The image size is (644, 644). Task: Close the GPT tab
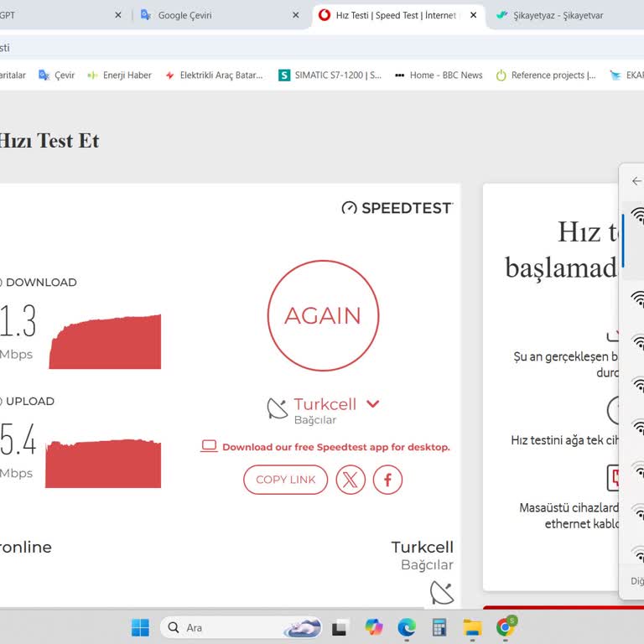(x=118, y=15)
